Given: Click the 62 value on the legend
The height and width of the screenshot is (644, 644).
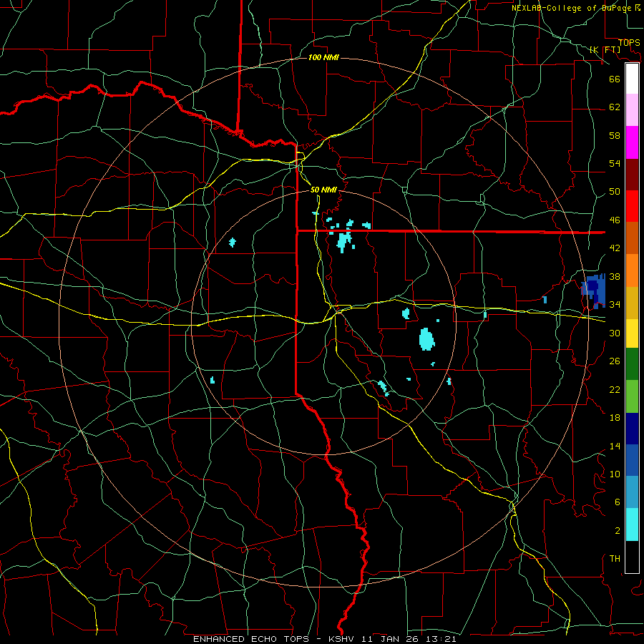Looking at the screenshot, I should pyautogui.click(x=615, y=107).
